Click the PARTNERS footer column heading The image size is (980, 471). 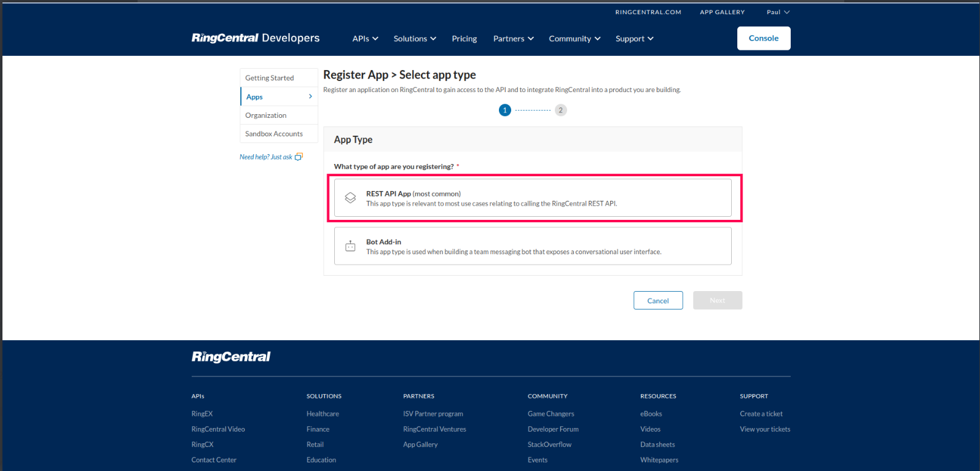point(418,396)
